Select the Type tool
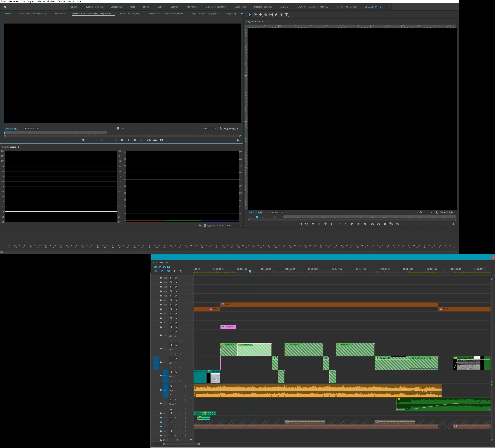This screenshot has height=448, width=495. [x=286, y=15]
